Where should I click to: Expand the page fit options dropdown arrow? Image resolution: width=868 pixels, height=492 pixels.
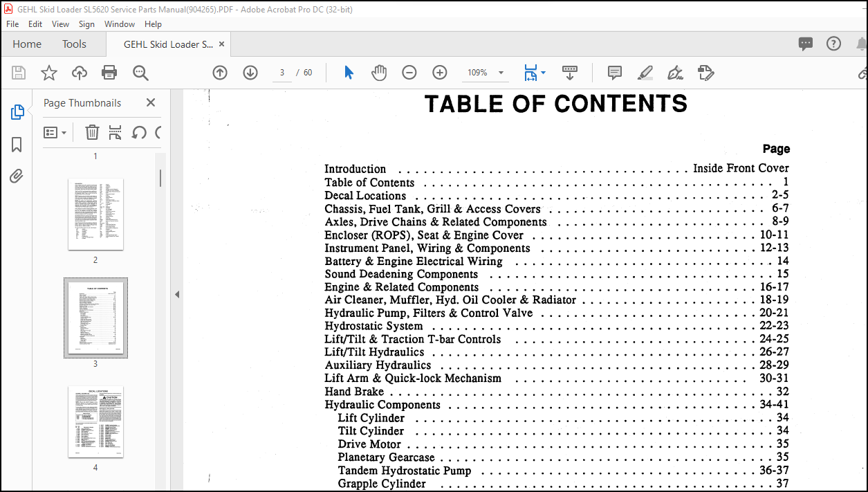pyautogui.click(x=543, y=73)
